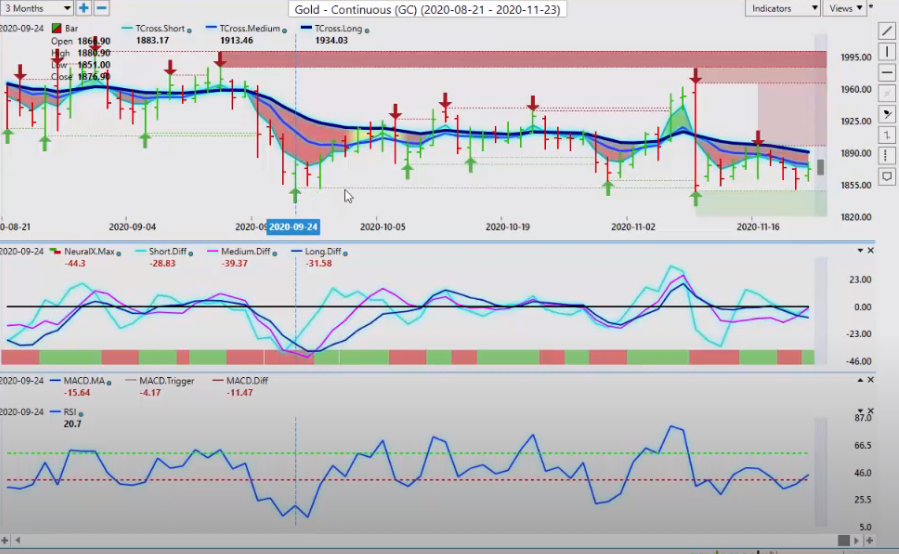The image size is (899, 554).
Task: Open NeuralX.Max settings dot
Action: coord(119,253)
